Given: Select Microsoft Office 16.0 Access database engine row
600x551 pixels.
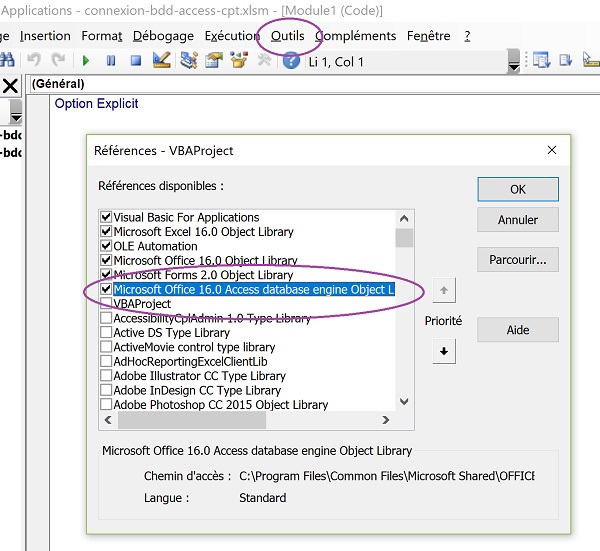Looking at the screenshot, I should pyautogui.click(x=254, y=290).
